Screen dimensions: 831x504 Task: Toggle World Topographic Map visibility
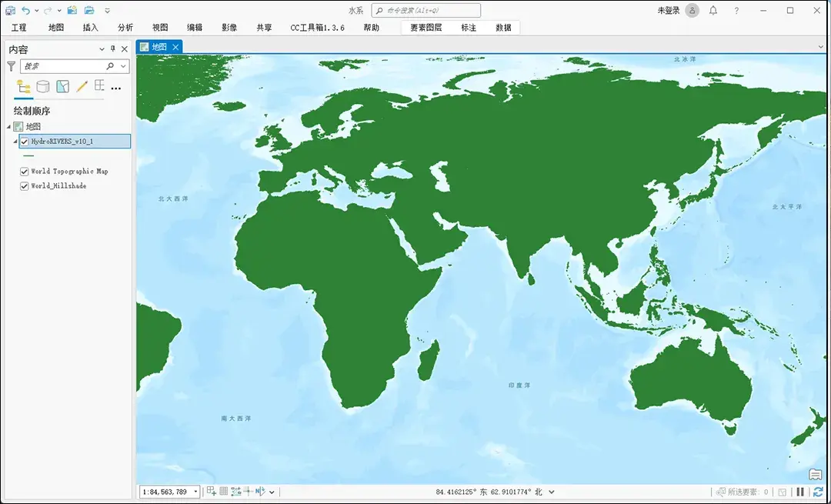point(24,171)
